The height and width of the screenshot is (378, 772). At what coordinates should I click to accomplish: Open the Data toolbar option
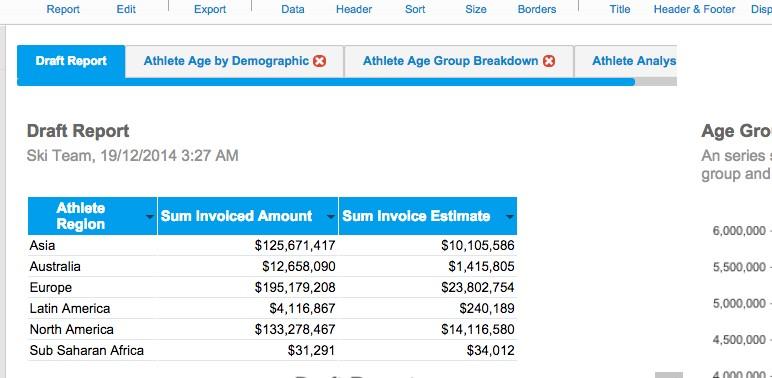[292, 9]
